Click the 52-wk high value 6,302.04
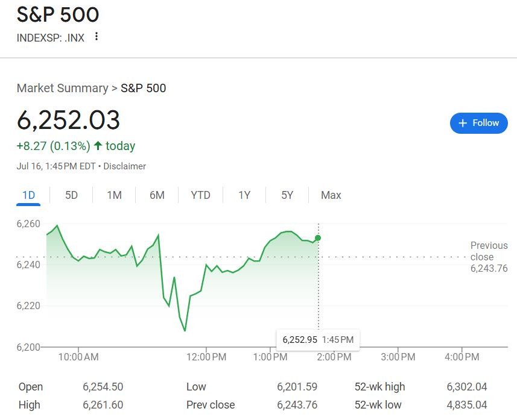 pos(466,387)
